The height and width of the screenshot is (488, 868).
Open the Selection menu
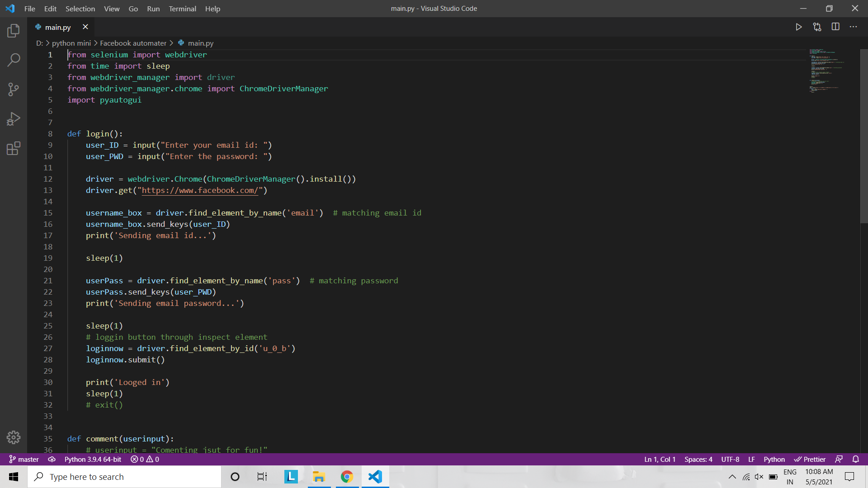(80, 9)
